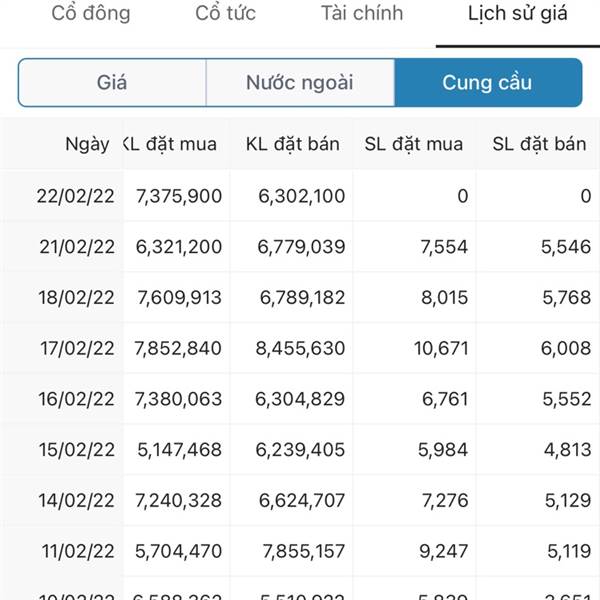The width and height of the screenshot is (600, 600).
Task: Select the 11/02/22 date row
Action: pyautogui.click(x=300, y=551)
